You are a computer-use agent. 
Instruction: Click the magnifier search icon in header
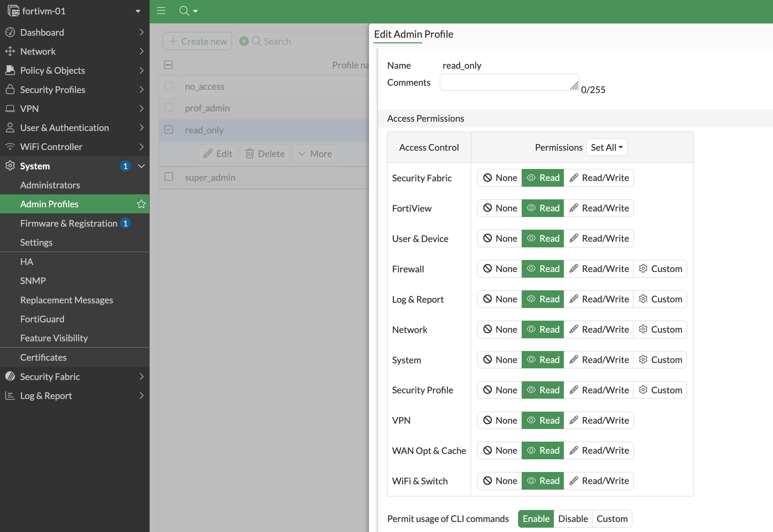coord(184,11)
